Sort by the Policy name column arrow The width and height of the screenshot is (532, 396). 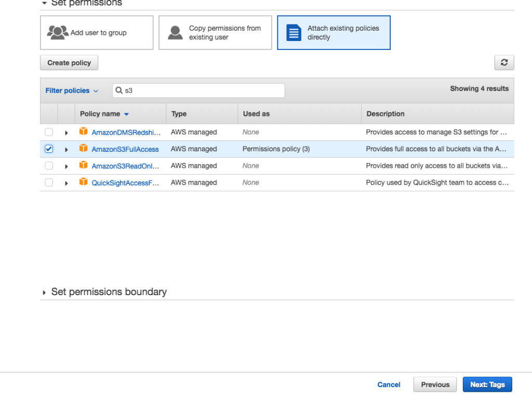[127, 114]
